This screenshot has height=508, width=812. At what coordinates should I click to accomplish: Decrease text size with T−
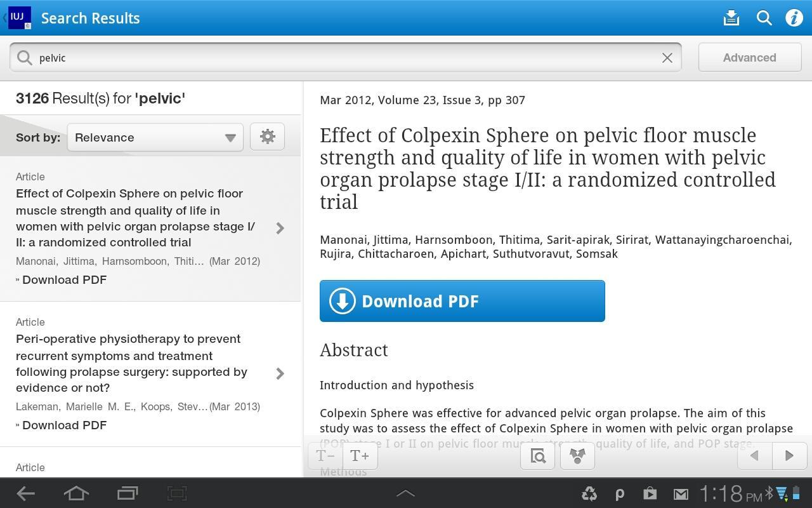[x=325, y=456]
